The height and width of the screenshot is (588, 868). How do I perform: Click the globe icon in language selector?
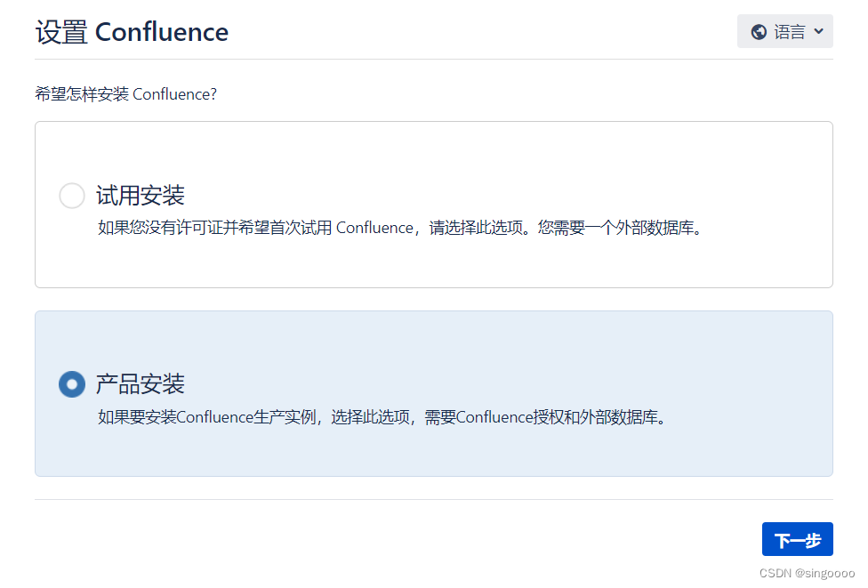[759, 32]
